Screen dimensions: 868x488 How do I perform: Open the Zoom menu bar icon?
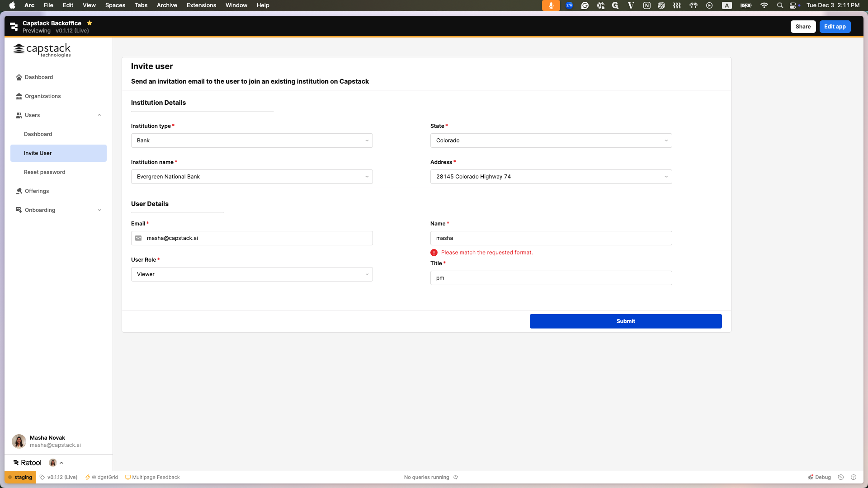tap(569, 5)
